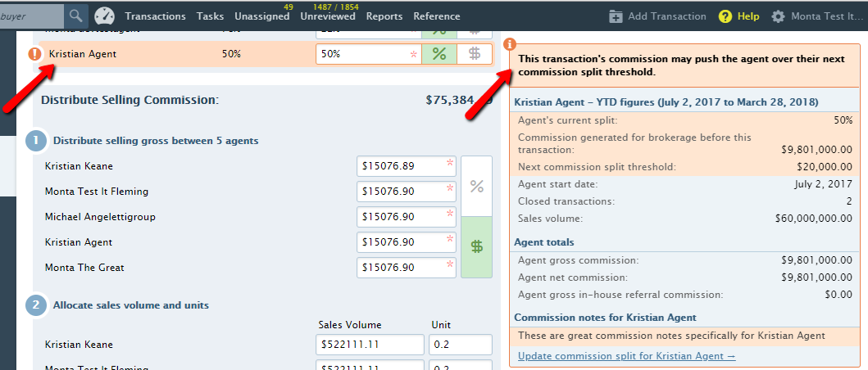Click the Agent totals heading
This screenshot has height=370, width=868.
(x=544, y=242)
